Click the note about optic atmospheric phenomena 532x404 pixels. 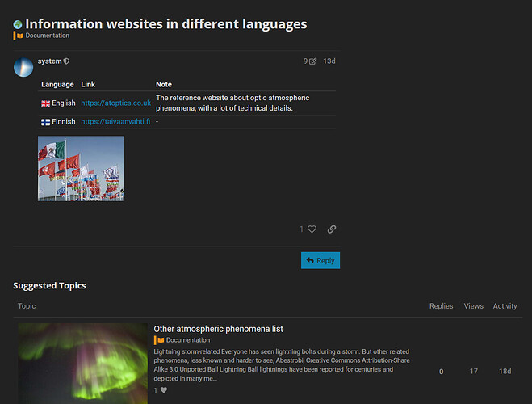tap(232, 103)
